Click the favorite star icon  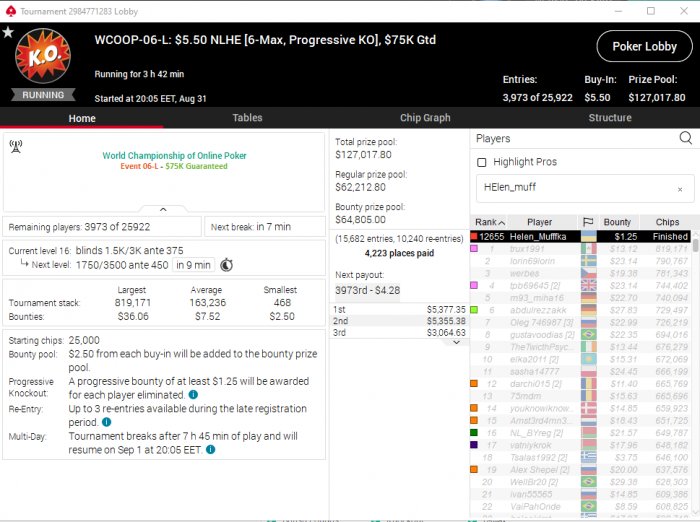tap(8, 32)
